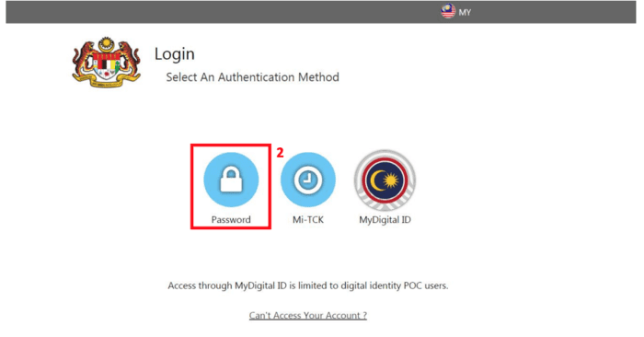Choose the Mi-TCK clock icon
Image resolution: width=644 pixels, height=337 pixels.
[x=307, y=180]
